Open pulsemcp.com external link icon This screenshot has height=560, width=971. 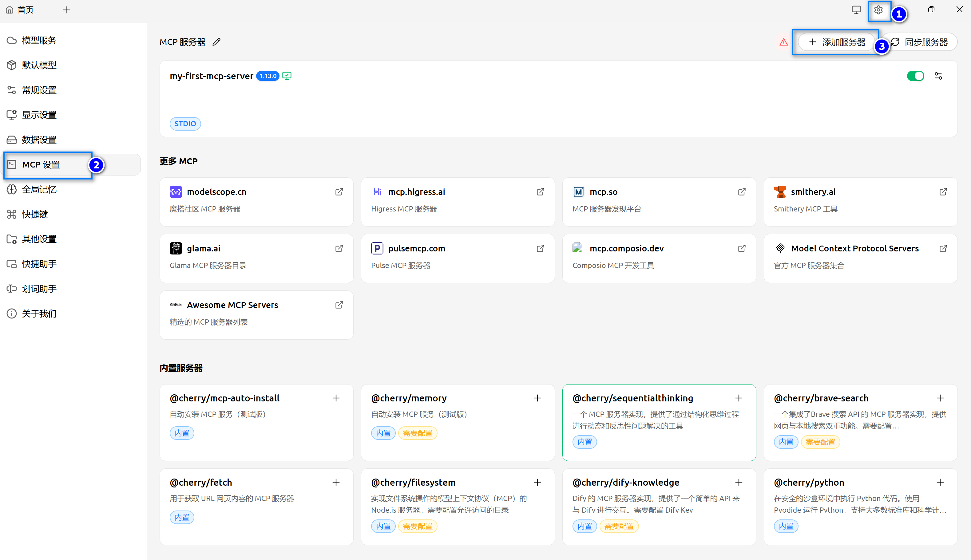[x=541, y=248]
